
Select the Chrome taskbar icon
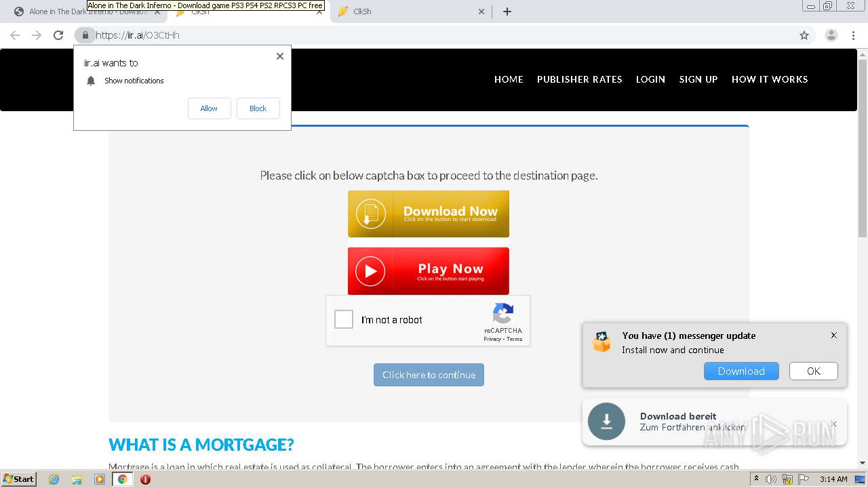click(122, 479)
